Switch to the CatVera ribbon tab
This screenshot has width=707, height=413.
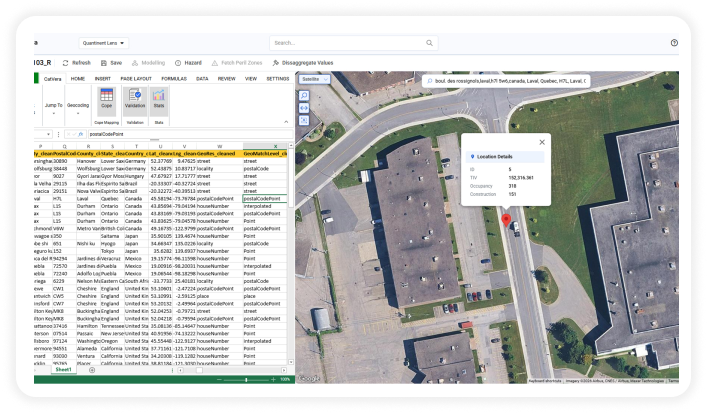[x=52, y=79]
